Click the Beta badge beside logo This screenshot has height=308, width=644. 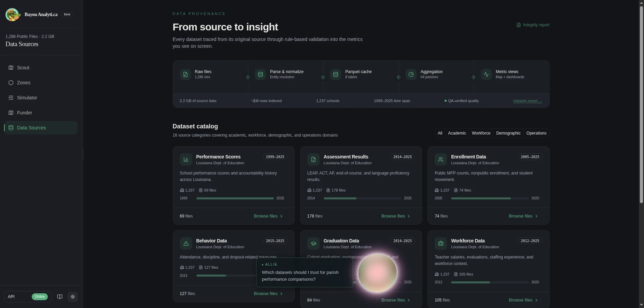(67, 15)
